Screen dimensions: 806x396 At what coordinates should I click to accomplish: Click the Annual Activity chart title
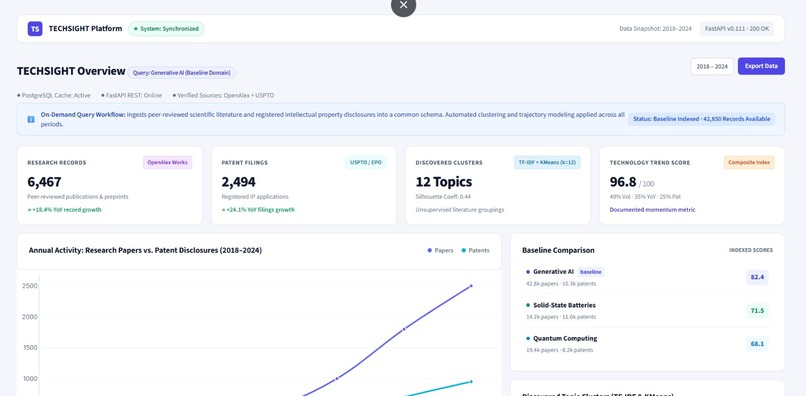(x=145, y=250)
